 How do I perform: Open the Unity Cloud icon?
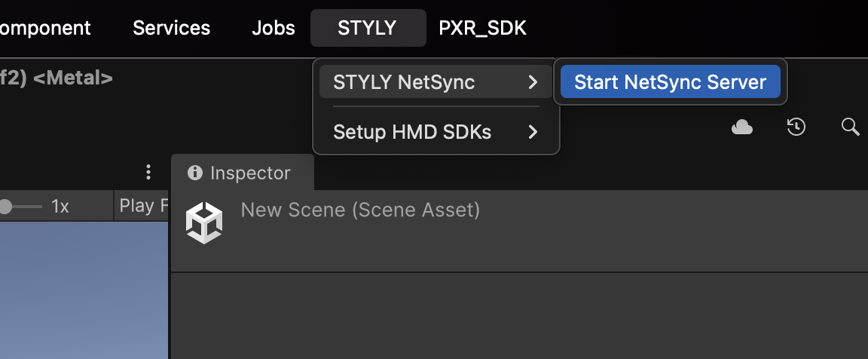click(x=742, y=127)
